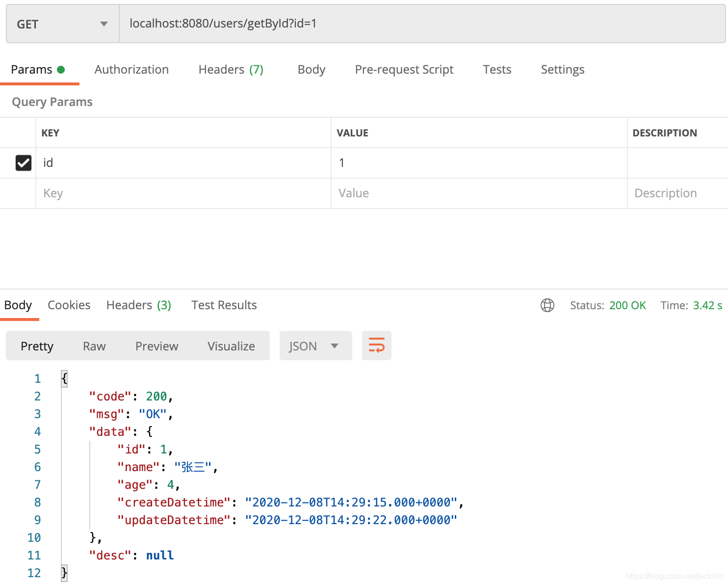
Task: Click the Description placeholder field
Action: [x=677, y=193]
